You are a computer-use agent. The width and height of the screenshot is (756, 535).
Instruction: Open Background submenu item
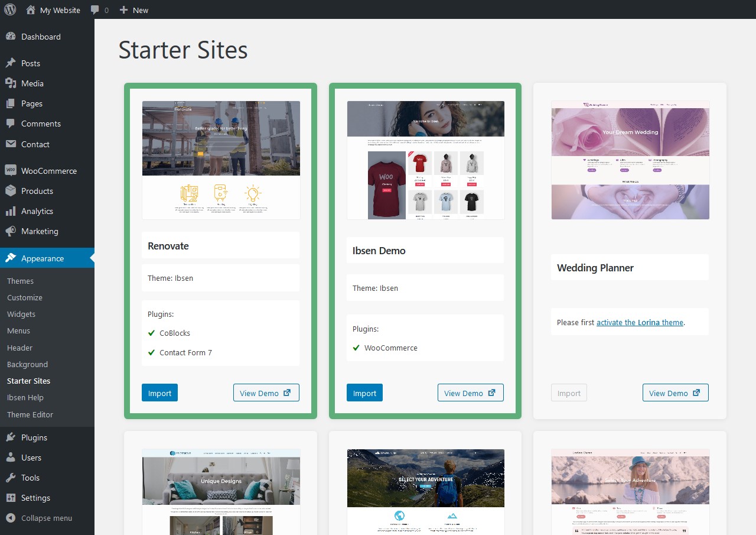tap(27, 364)
